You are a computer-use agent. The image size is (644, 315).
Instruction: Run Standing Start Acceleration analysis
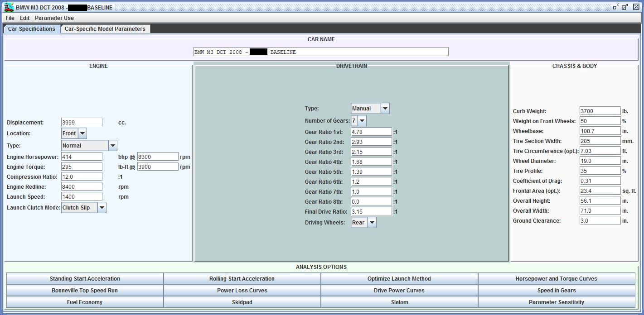[85, 279]
